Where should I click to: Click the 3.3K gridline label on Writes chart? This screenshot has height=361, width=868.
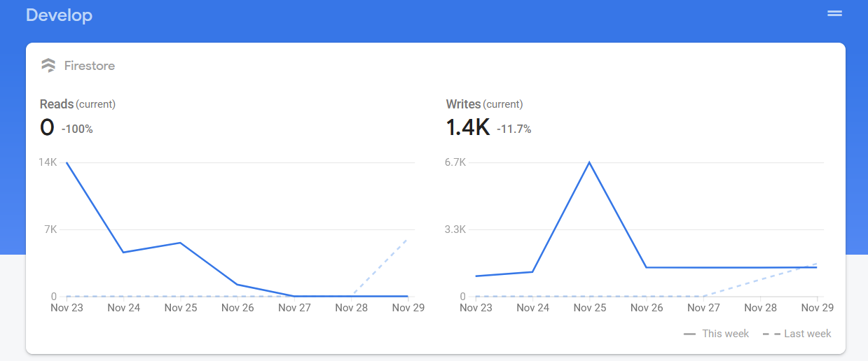pos(455,229)
